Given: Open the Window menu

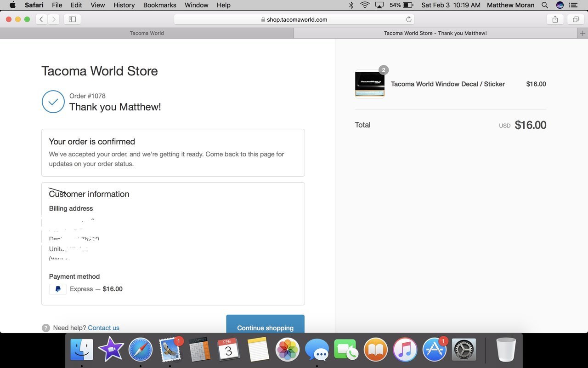Looking at the screenshot, I should pyautogui.click(x=197, y=5).
